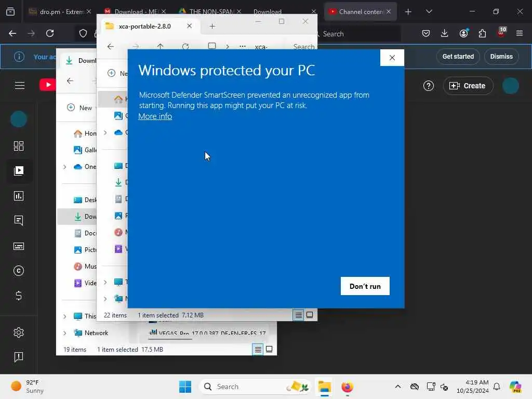Expand the Firefox list all tabs dropdown
This screenshot has height=399, width=532.
click(x=429, y=11)
